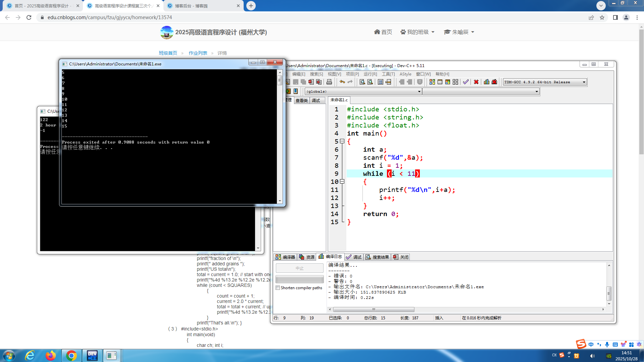
Task: Open Internet Explorer from the taskbar
Action: (x=30, y=356)
